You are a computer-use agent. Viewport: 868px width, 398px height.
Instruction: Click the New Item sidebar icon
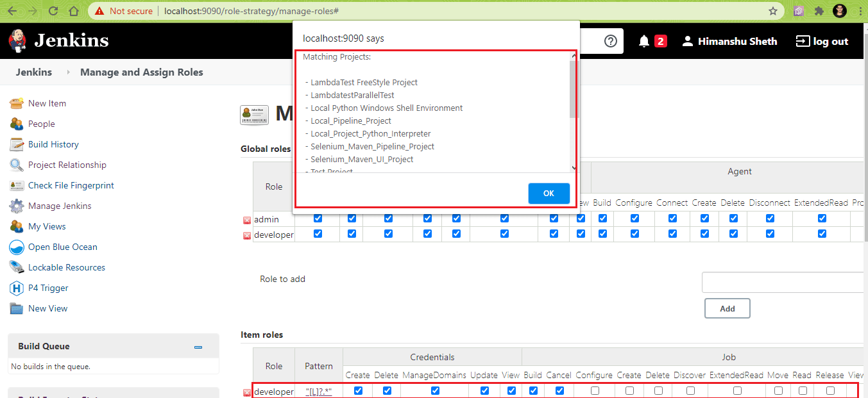click(17, 103)
